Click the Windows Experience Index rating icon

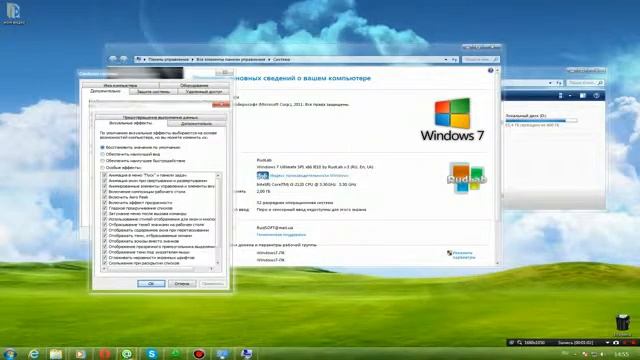click(x=262, y=176)
